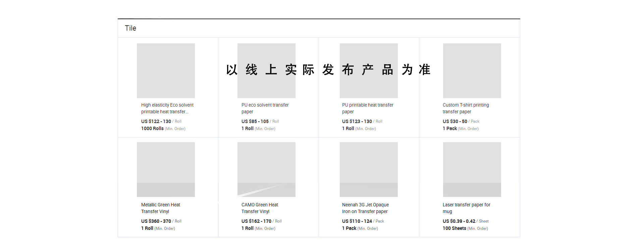
Task: Open CAMO Green Heat Transfer Vinyl image
Action: tap(266, 169)
